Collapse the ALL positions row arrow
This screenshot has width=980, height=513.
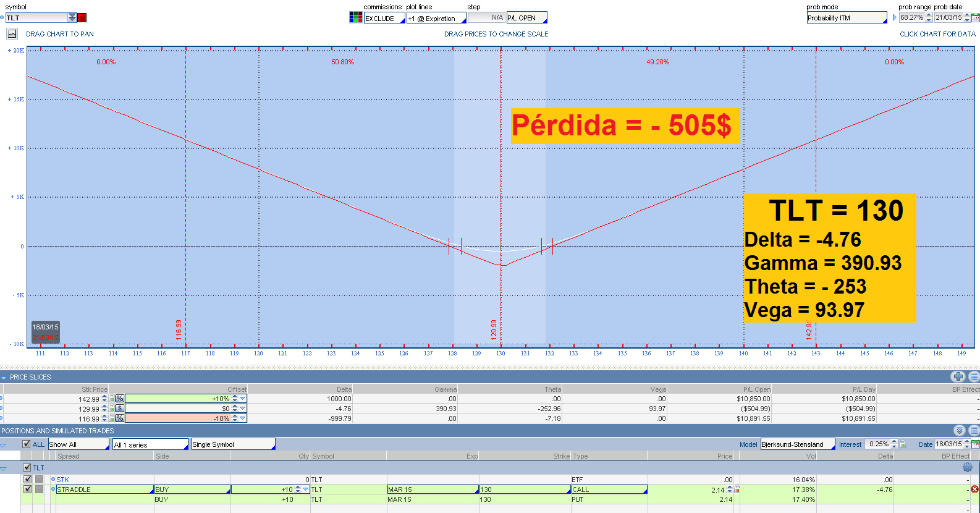4,444
